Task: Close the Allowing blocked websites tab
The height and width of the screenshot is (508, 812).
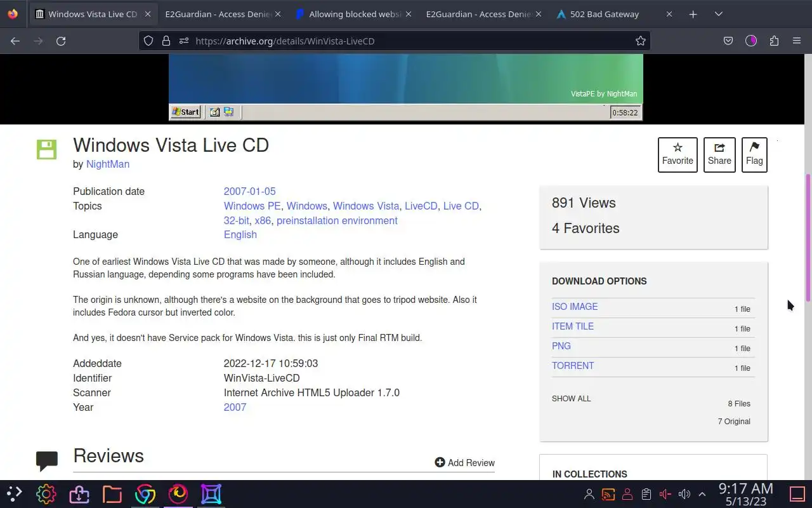Action: pyautogui.click(x=408, y=14)
